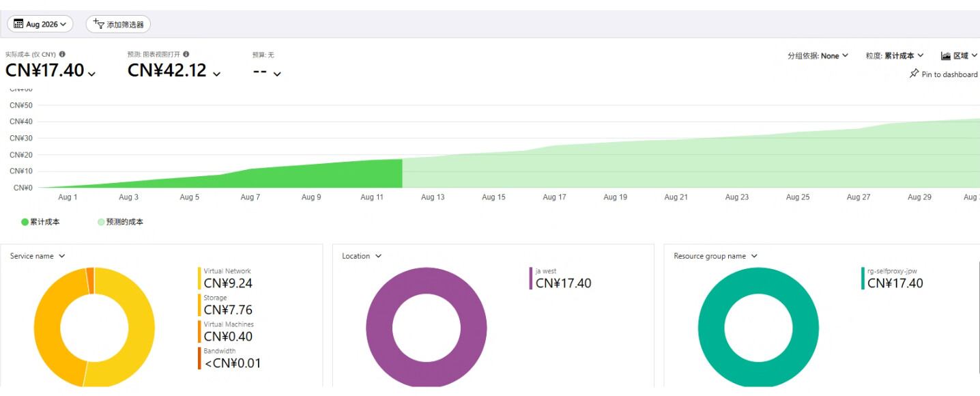Open the Service name chart selector
The width and height of the screenshot is (980, 396).
[x=38, y=256]
